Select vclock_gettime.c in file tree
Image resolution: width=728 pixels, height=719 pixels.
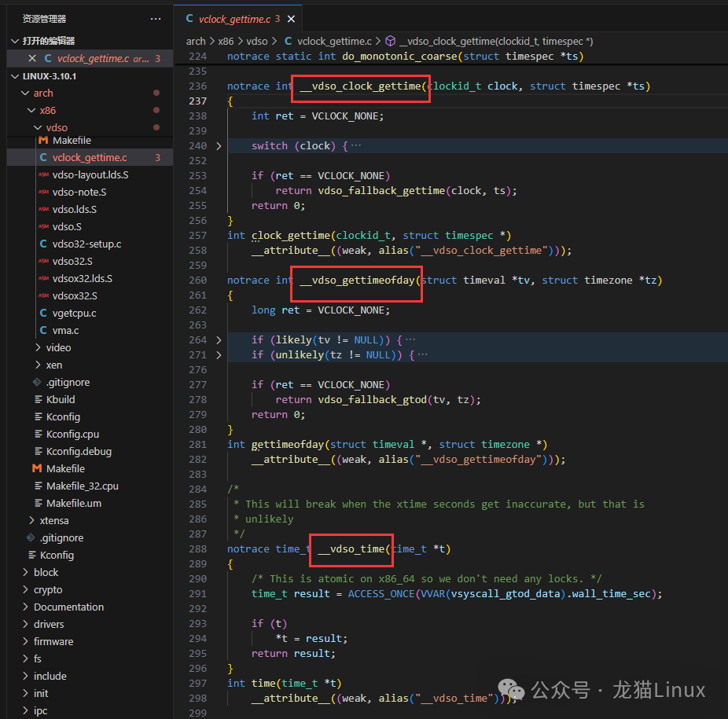(90, 157)
